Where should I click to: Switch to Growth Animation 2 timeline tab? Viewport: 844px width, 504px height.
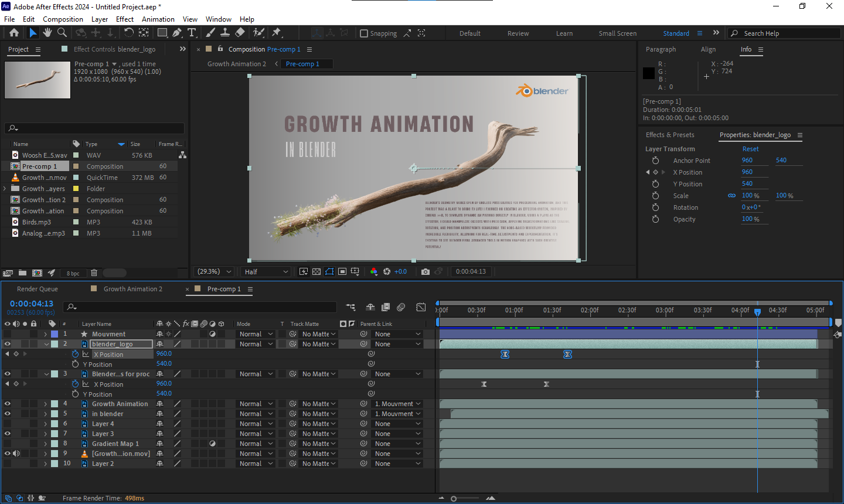click(133, 289)
